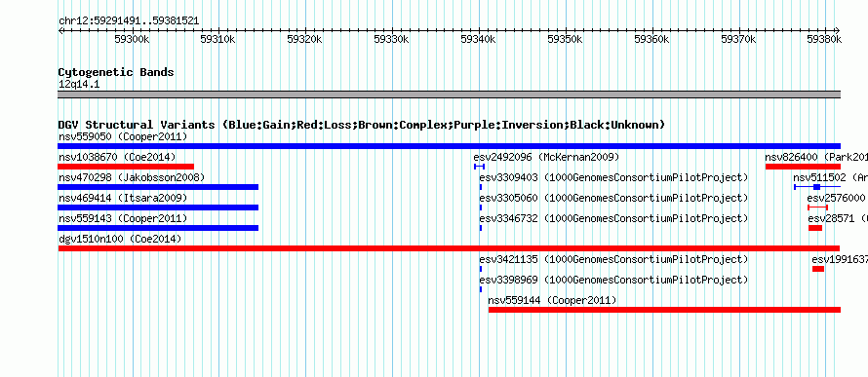Click the esv3309403 variant label

tap(613, 177)
